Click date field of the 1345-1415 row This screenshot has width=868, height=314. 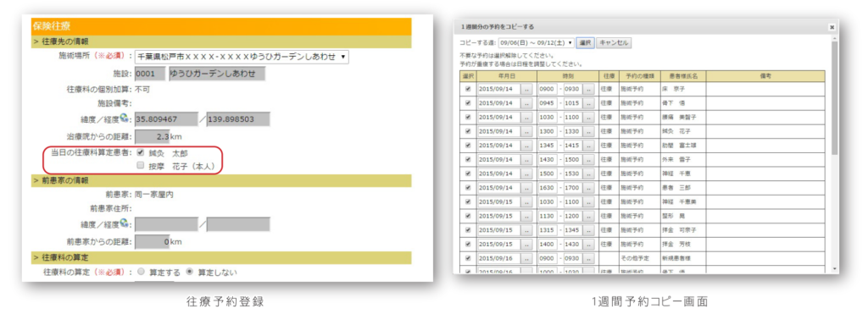498,146
